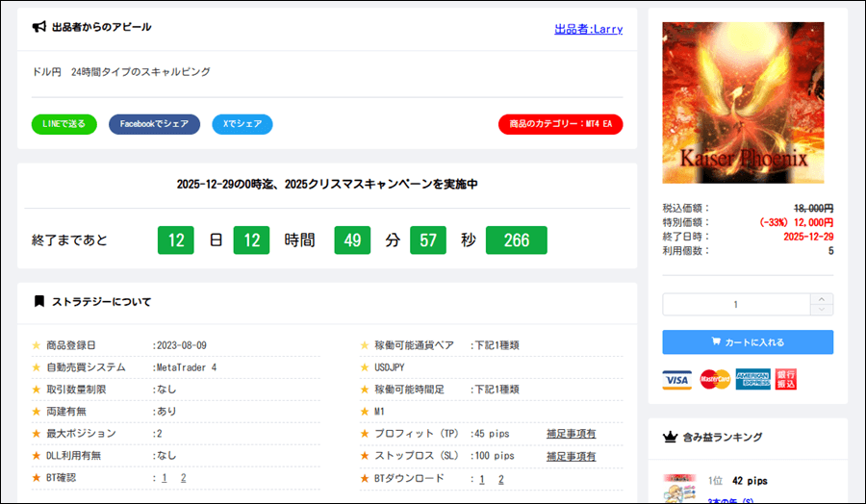The height and width of the screenshot is (504, 866).
Task: Click the bookmark icon beside ストラテジーについて
Action: click(x=39, y=301)
